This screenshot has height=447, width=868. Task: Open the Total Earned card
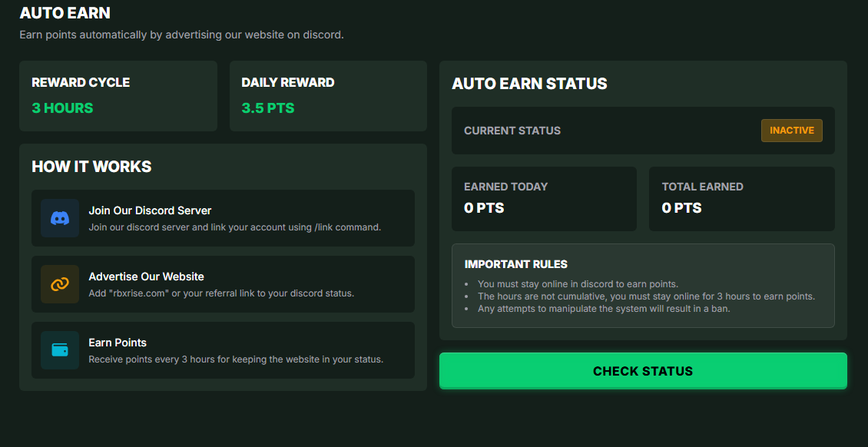741,198
